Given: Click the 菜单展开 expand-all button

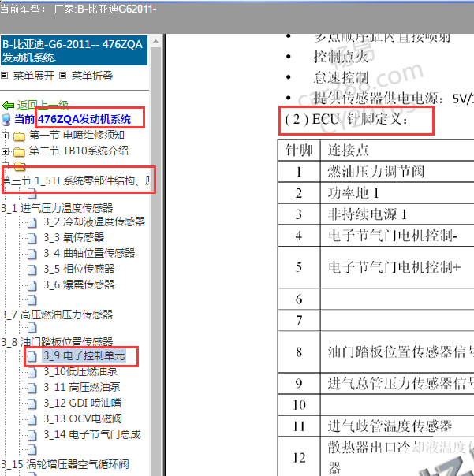Looking at the screenshot, I should coord(34,76).
